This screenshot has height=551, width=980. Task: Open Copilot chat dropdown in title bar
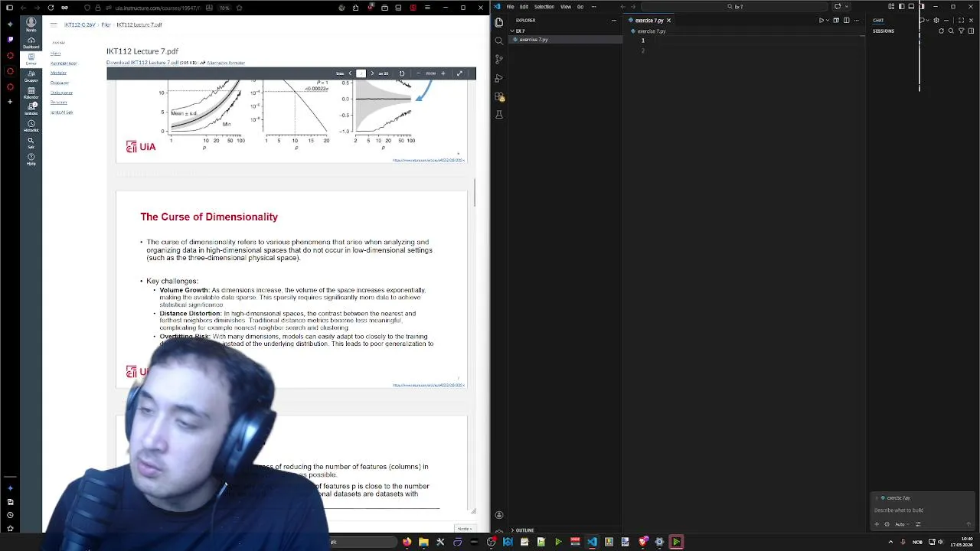tap(847, 6)
